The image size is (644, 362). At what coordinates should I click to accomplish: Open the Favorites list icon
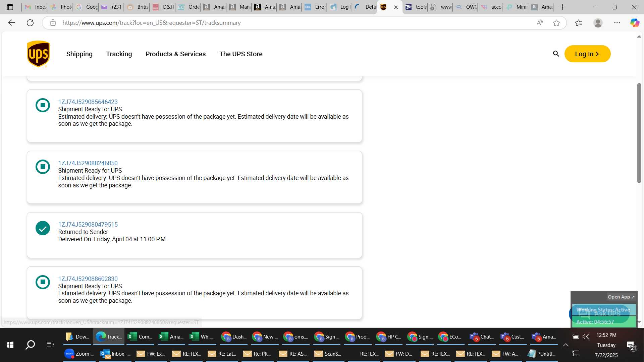(x=579, y=23)
